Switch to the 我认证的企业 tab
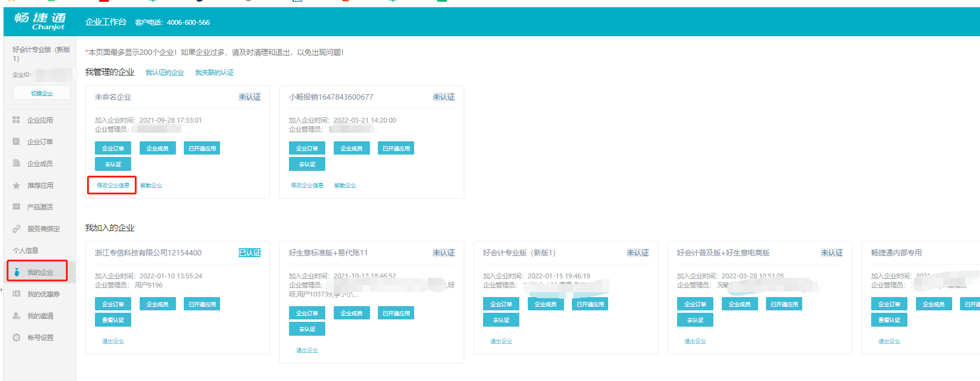980x381 pixels. pyautogui.click(x=164, y=72)
